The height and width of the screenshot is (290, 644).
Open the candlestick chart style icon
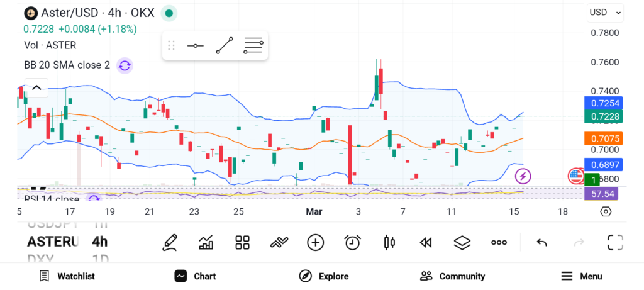[x=389, y=242]
